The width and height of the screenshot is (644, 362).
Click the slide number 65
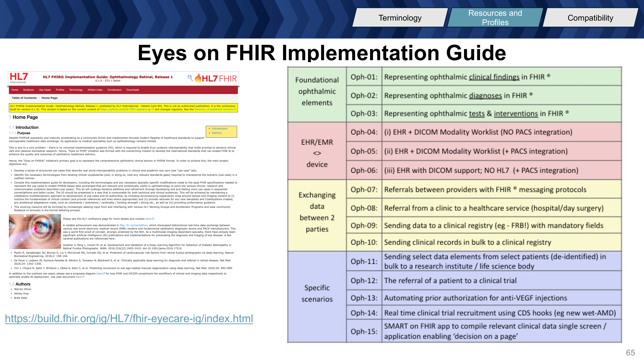(x=630, y=353)
